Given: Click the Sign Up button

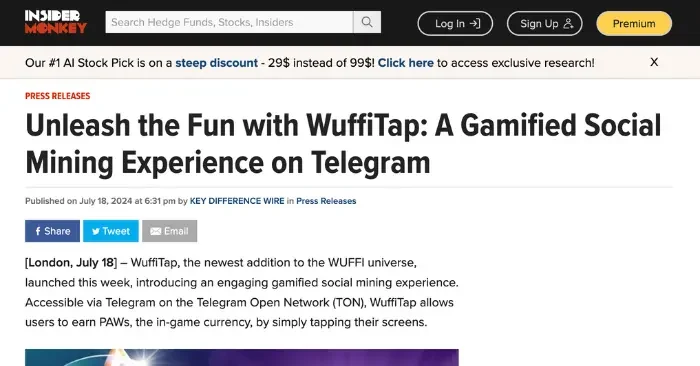Looking at the screenshot, I should click(545, 23).
